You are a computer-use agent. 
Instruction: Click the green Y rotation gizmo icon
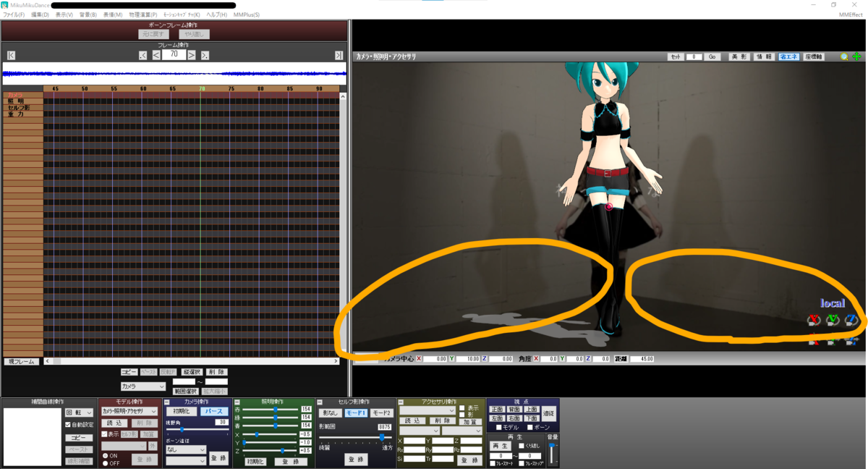click(833, 320)
